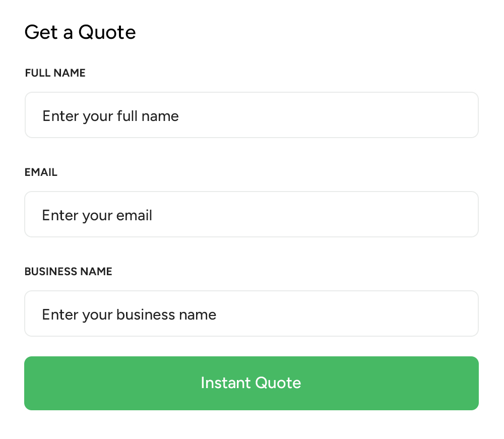Click empty right side of Email box
This screenshot has width=504, height=439.
(403, 214)
